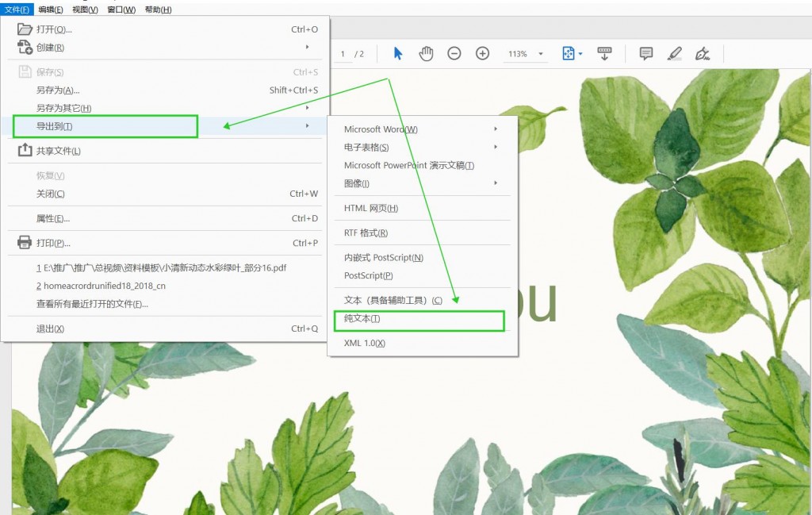Click the current page number field
812x515 pixels.
[x=343, y=54]
